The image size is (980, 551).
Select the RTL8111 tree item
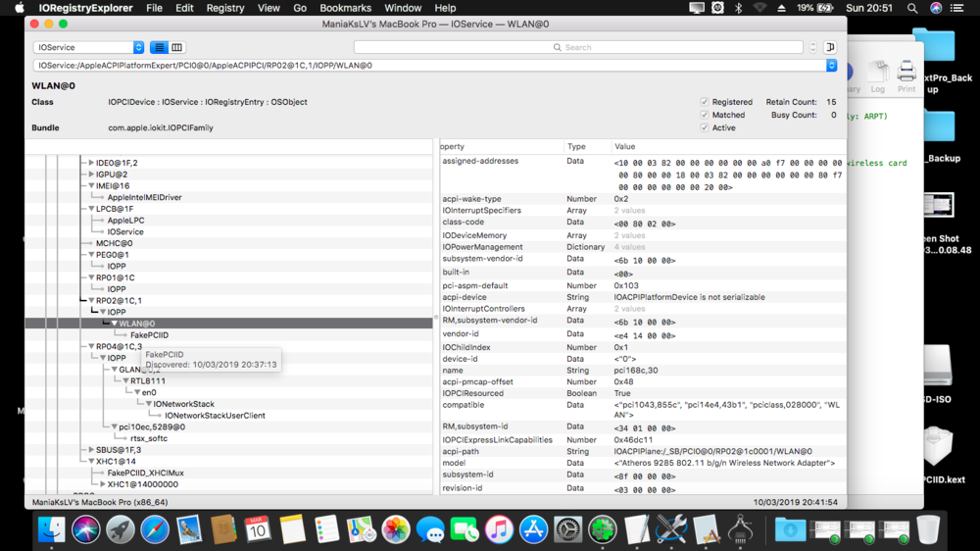click(x=148, y=380)
